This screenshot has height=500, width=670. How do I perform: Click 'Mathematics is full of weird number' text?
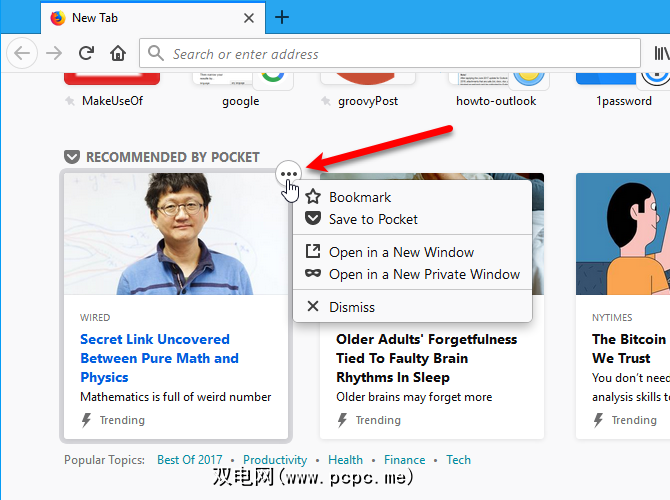176,397
